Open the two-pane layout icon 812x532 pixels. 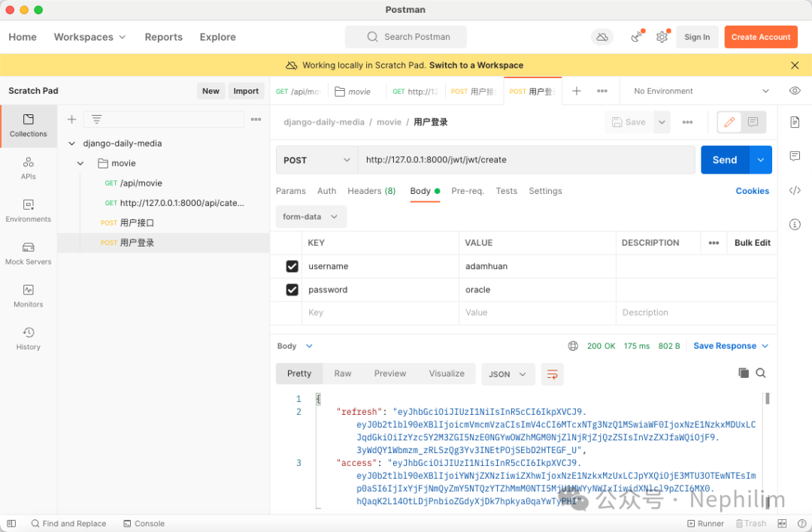[x=782, y=523]
